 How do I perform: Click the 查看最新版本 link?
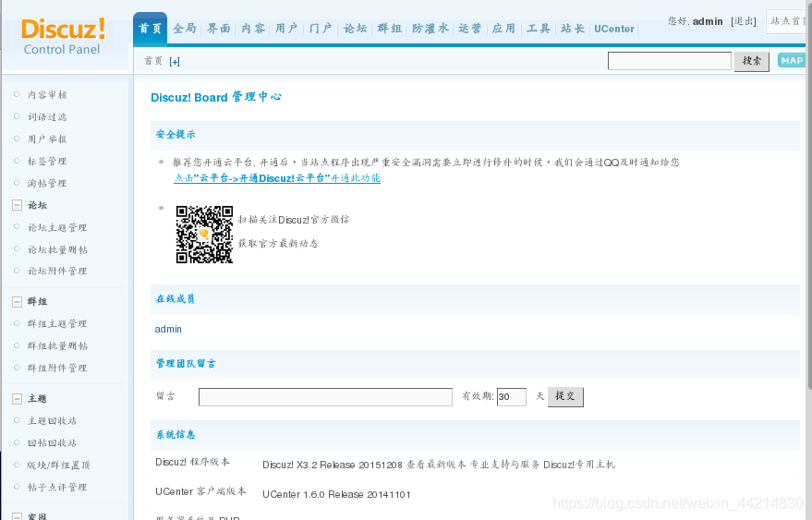(x=437, y=465)
